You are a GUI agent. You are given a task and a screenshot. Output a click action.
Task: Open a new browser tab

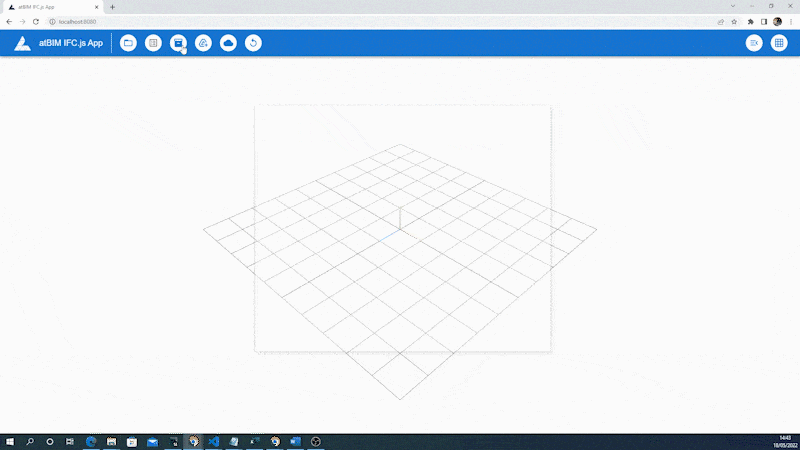coord(112,7)
